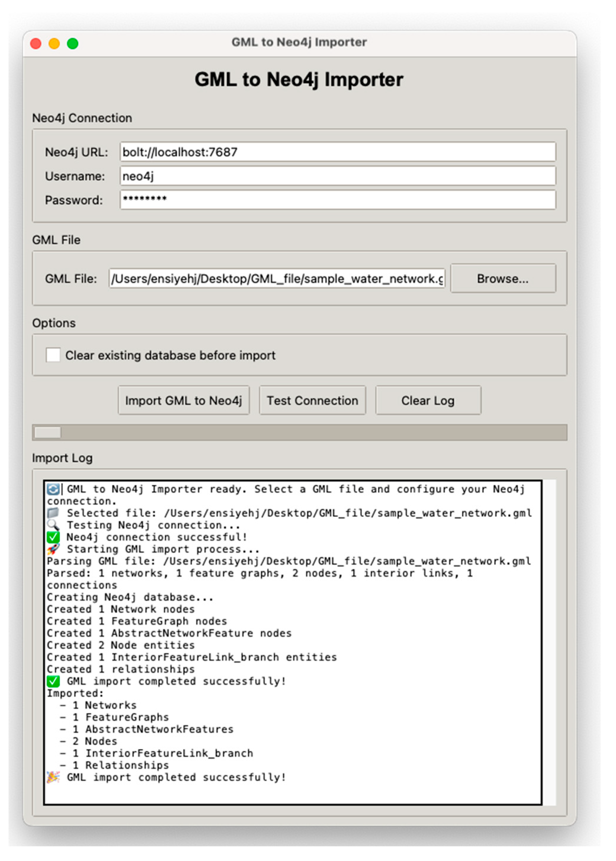Click the folder icon beside Selected file

53,513
